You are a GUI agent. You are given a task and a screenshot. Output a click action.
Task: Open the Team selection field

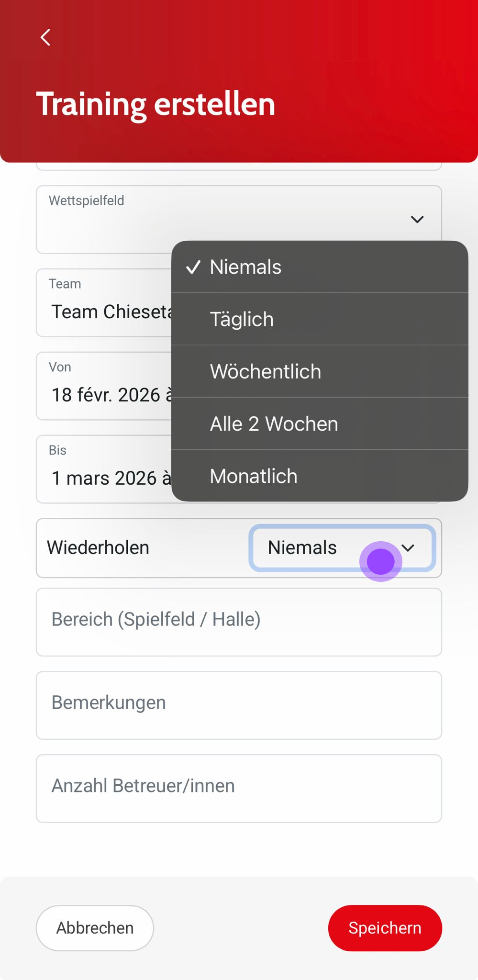coord(103,303)
